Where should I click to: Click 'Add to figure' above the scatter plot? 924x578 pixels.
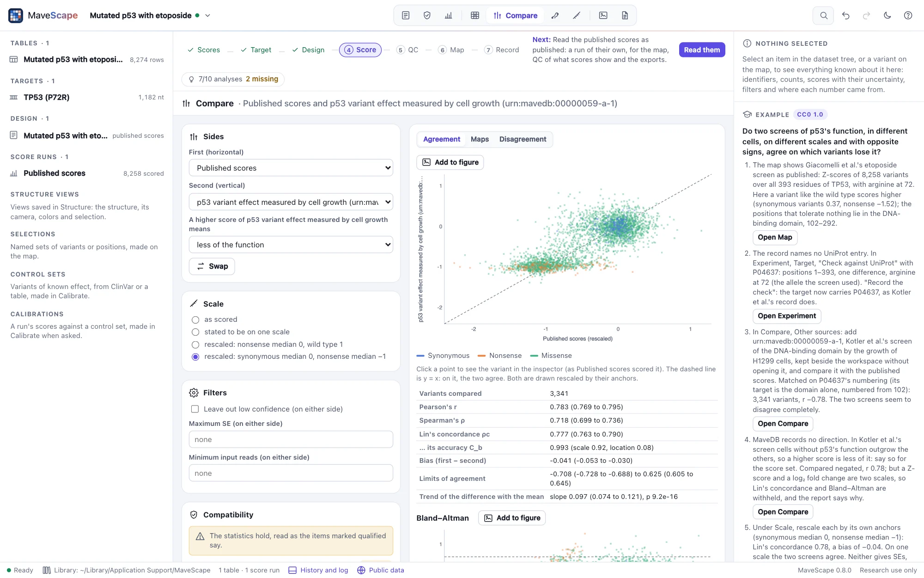click(450, 162)
